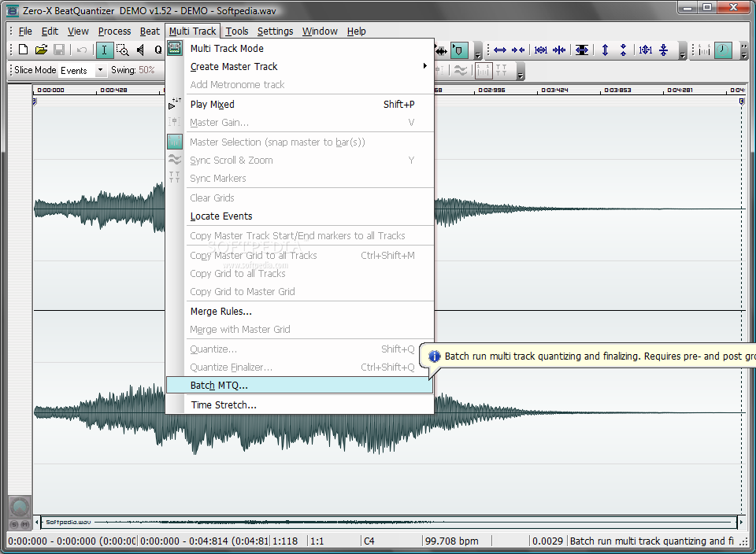The height and width of the screenshot is (554, 756).
Task: Toggle the S solo button on the track
Action: (14, 524)
